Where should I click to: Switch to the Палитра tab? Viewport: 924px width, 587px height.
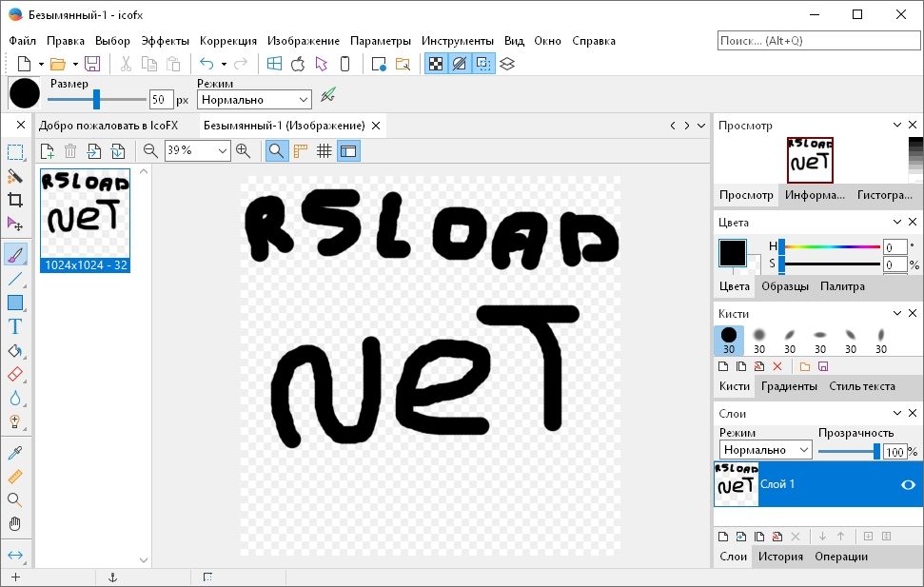click(842, 286)
